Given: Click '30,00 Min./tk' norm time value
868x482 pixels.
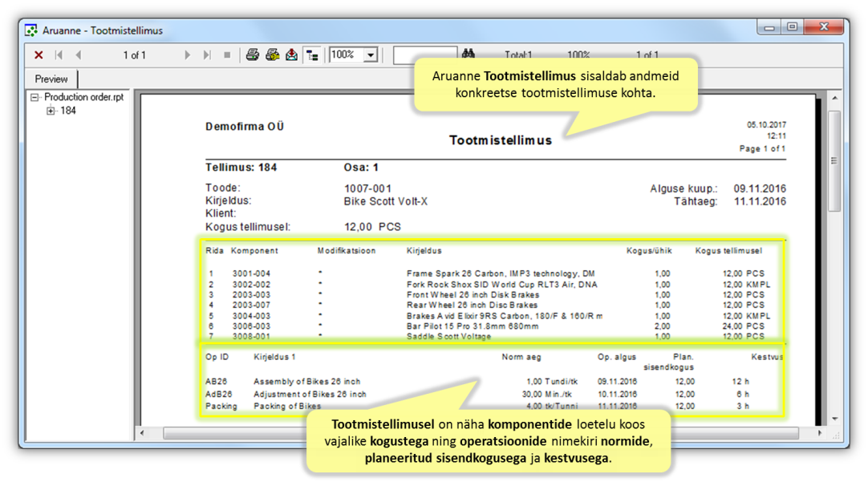Looking at the screenshot, I should click(547, 395).
